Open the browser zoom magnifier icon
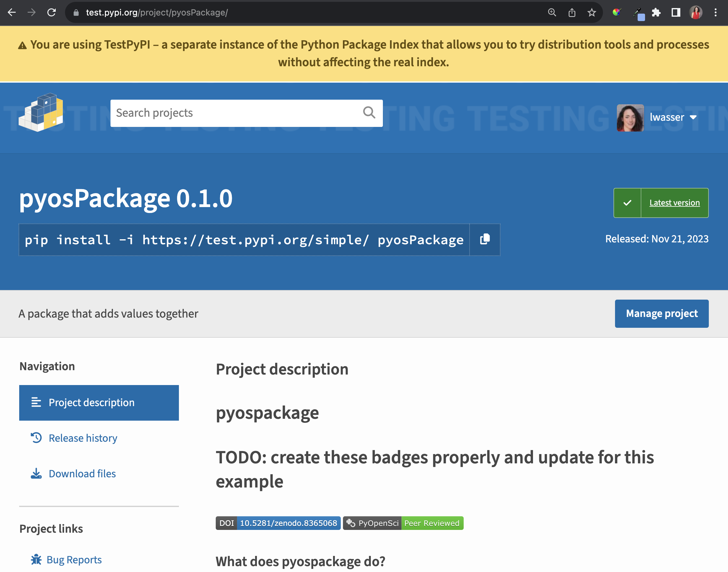Image resolution: width=728 pixels, height=572 pixels. click(552, 13)
